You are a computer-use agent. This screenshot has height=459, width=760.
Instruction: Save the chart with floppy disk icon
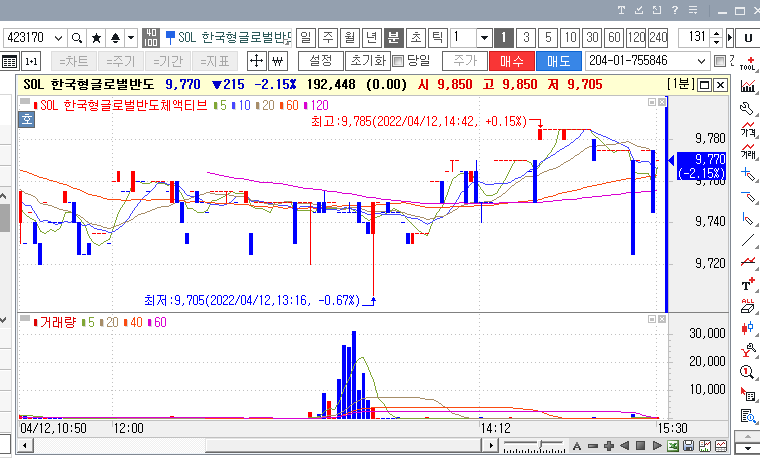689,445
